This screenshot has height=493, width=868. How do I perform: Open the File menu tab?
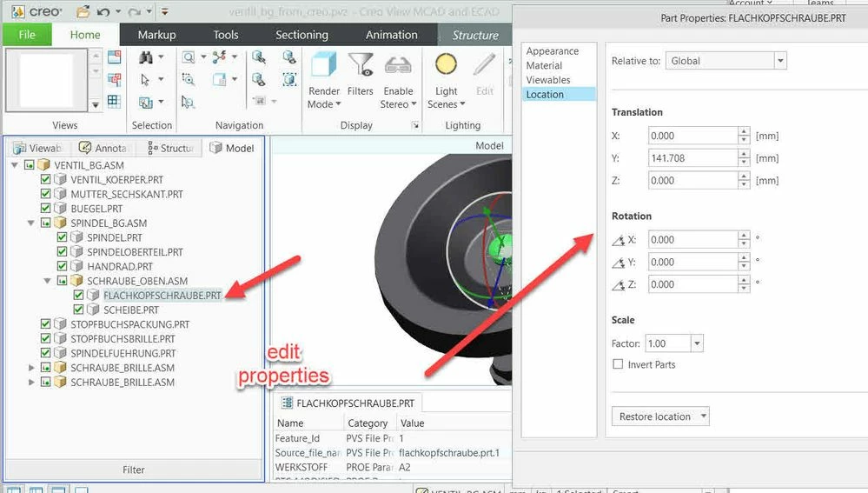tap(27, 35)
